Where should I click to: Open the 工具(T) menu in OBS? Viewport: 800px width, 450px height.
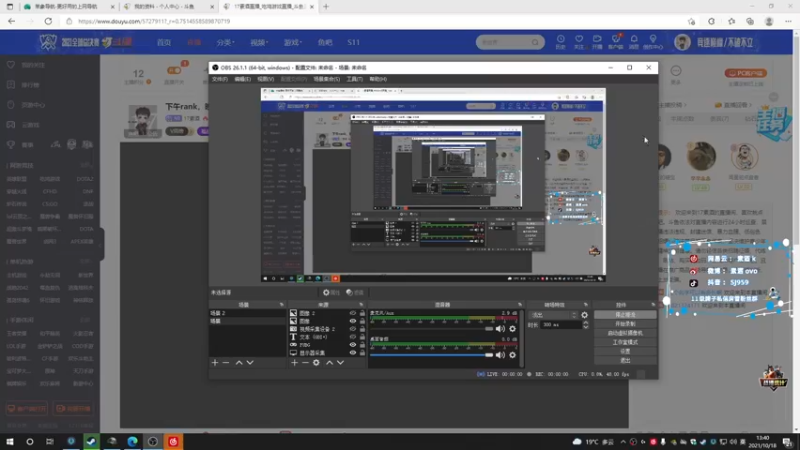tap(354, 79)
